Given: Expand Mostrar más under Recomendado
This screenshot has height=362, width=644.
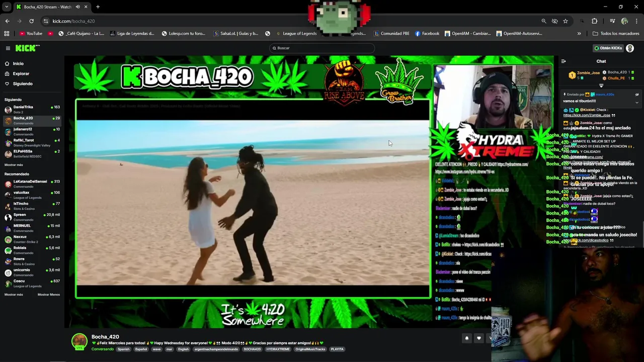Looking at the screenshot, I should tap(14, 295).
